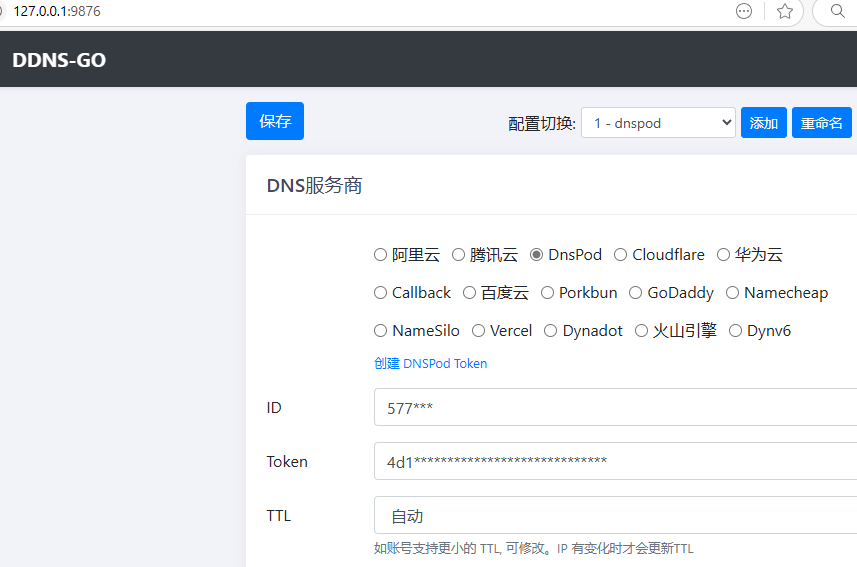Click the DNS服务商 section heading
The width and height of the screenshot is (857, 567).
coord(314,185)
